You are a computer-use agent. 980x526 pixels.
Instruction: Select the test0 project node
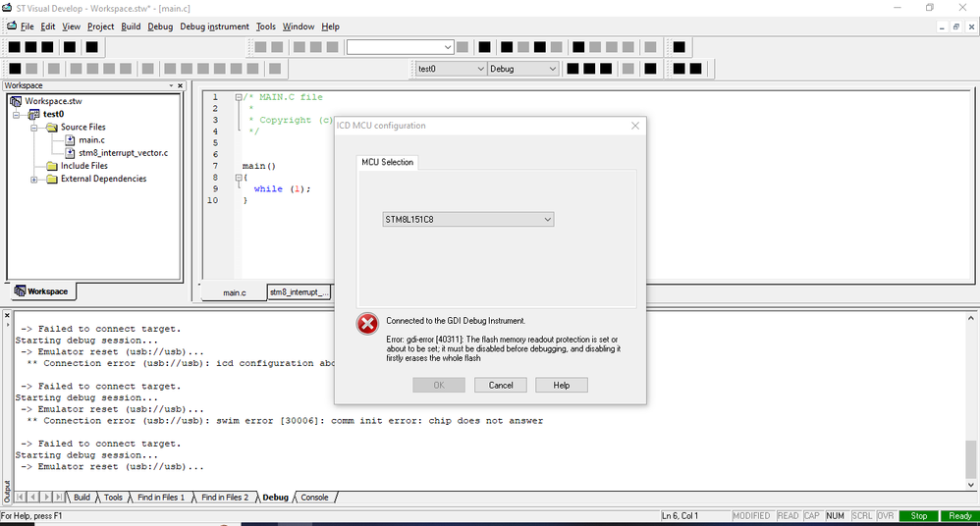click(x=53, y=114)
